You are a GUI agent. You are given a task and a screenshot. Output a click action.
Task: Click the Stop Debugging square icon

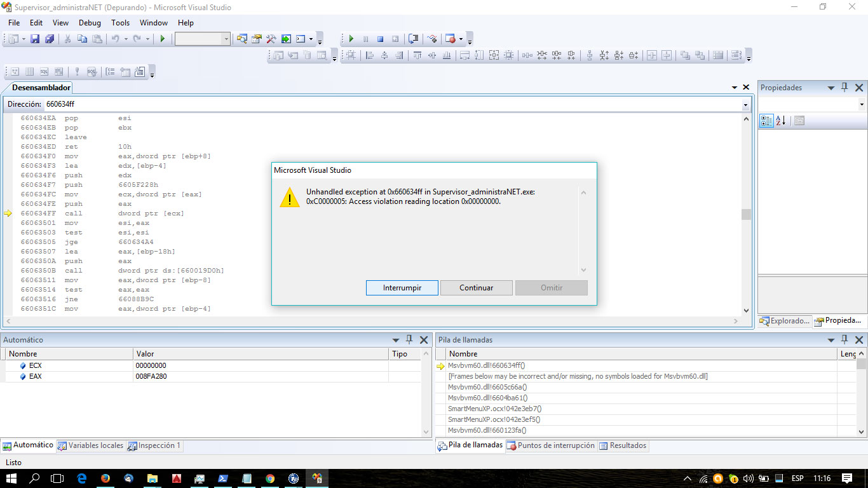pyautogui.click(x=380, y=39)
